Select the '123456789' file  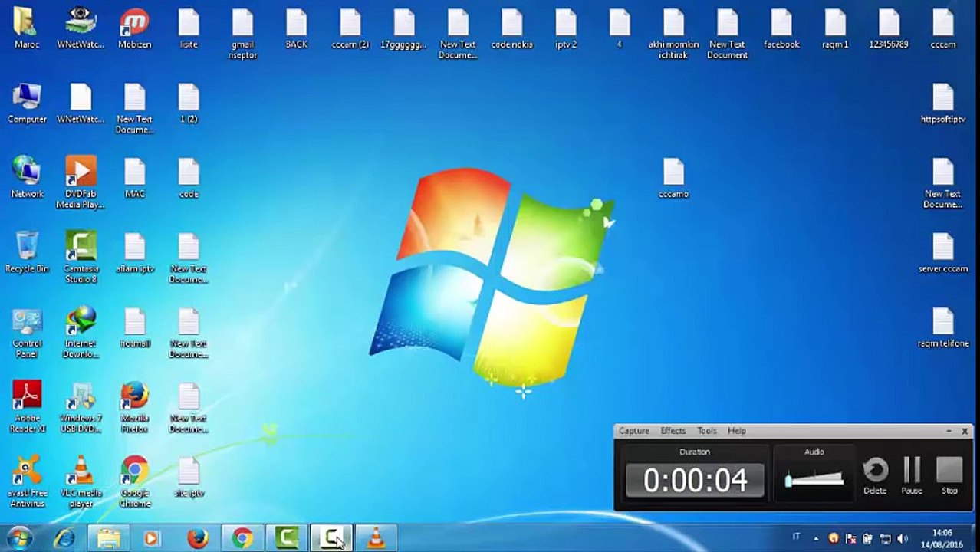click(889, 28)
